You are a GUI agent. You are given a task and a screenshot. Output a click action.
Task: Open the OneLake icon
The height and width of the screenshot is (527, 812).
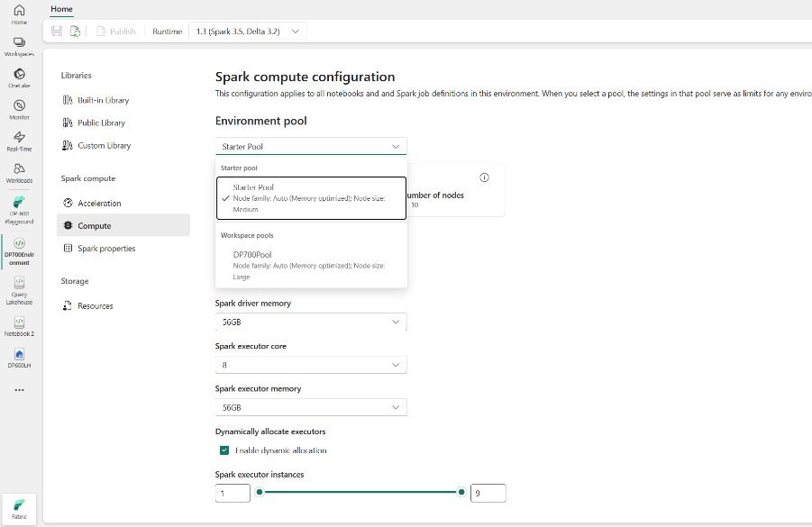tap(19, 74)
